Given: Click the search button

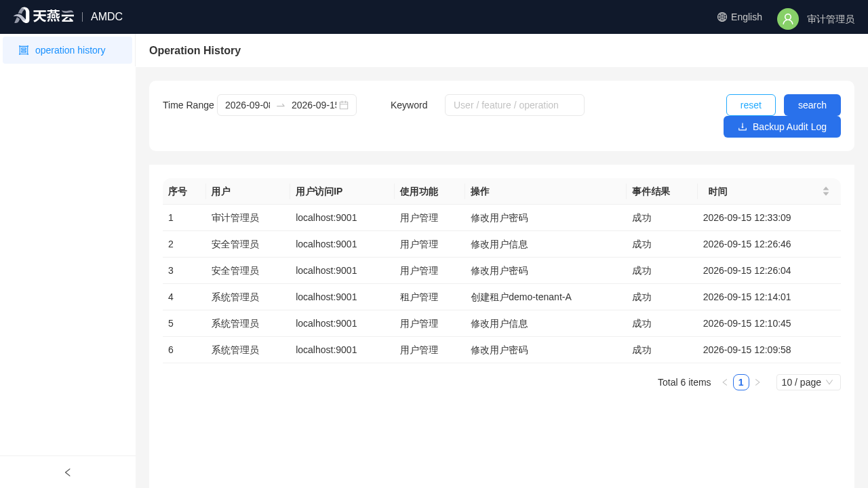Looking at the screenshot, I should pyautogui.click(x=812, y=105).
